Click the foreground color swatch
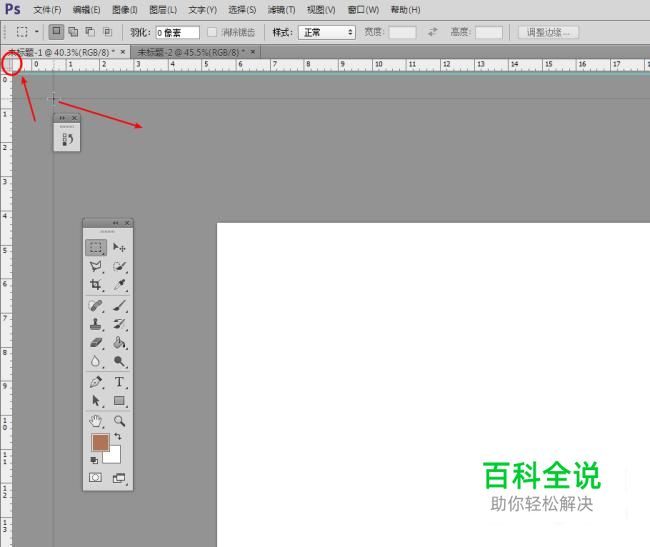The image size is (650, 547). click(x=99, y=441)
